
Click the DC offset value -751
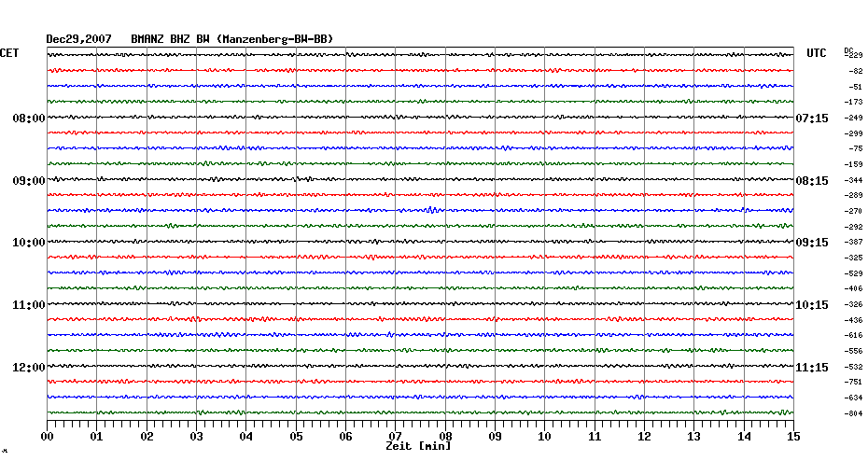pyautogui.click(x=854, y=383)
